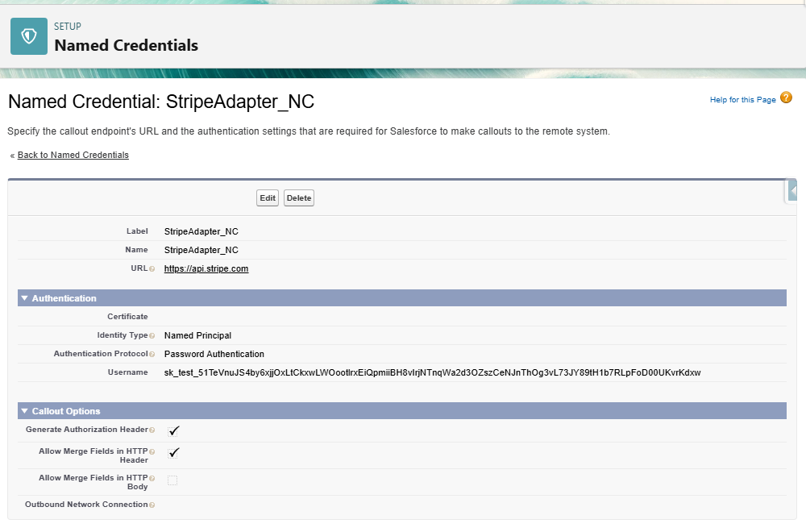Toggle Allow Merge Fields in HTTP Header checkmark
This screenshot has width=806, height=532.
(x=174, y=453)
